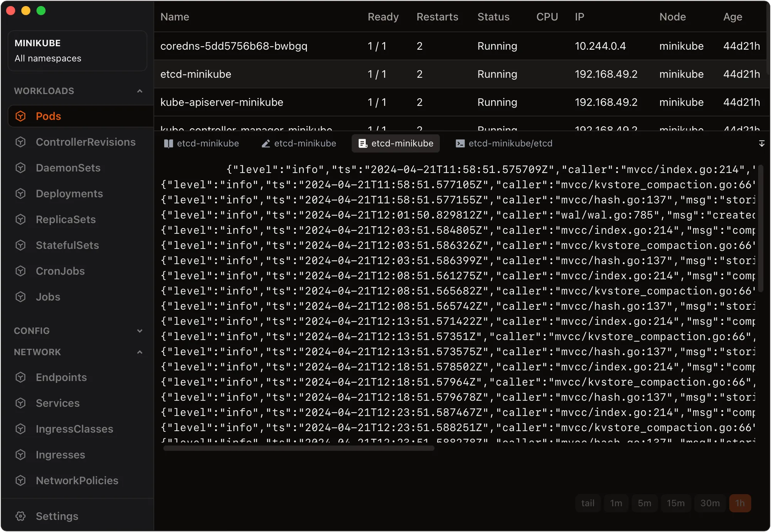Set log range to 30m
771x532 pixels.
click(x=710, y=503)
